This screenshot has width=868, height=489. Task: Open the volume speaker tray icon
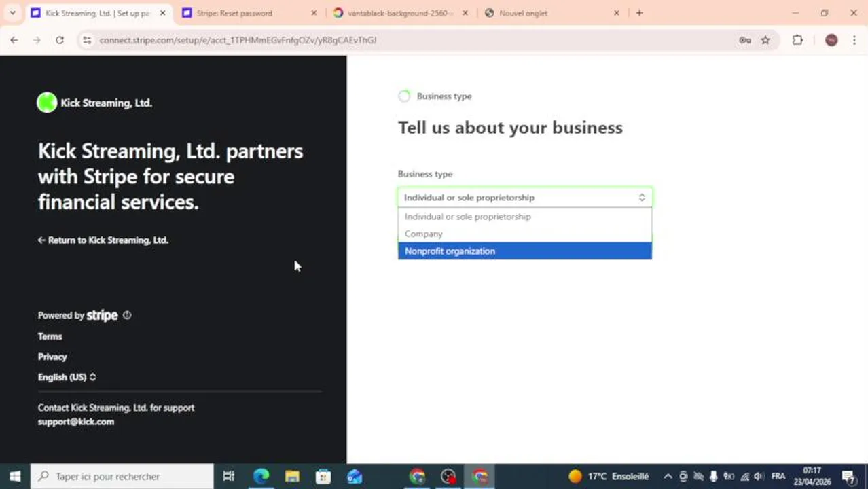(759, 476)
